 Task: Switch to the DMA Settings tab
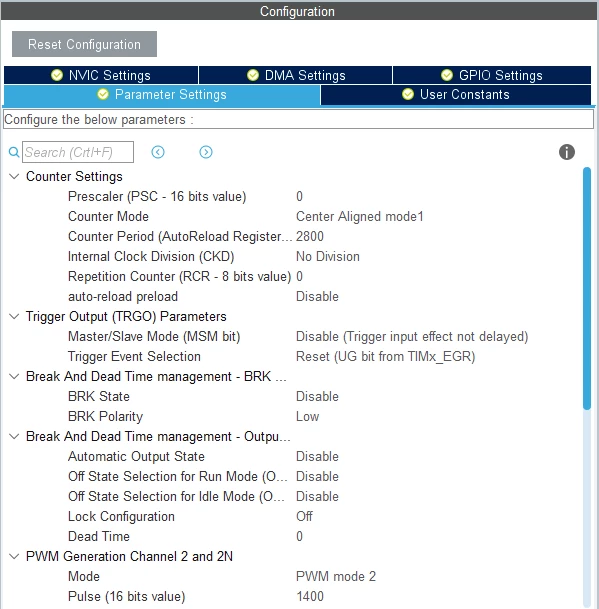tap(296, 75)
